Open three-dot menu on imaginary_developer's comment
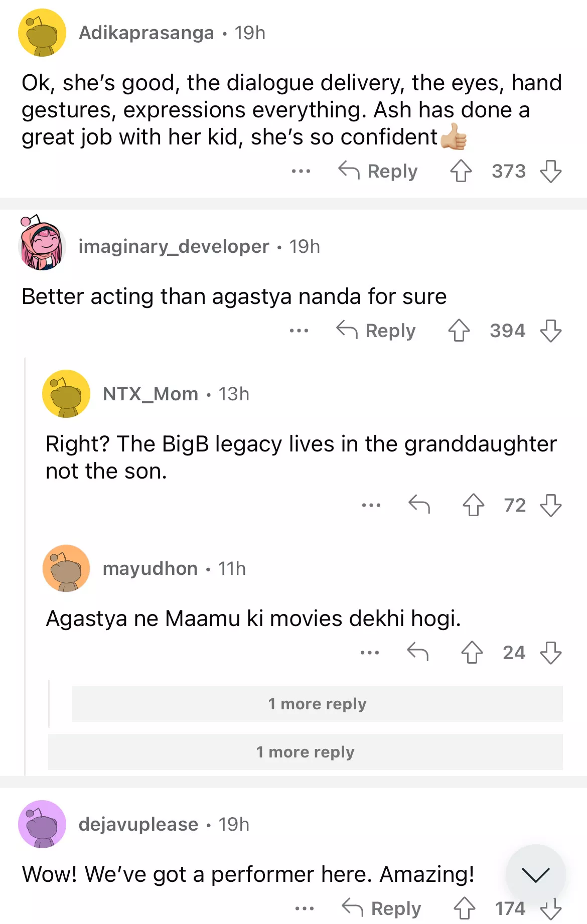The width and height of the screenshot is (587, 924). pos(299,331)
